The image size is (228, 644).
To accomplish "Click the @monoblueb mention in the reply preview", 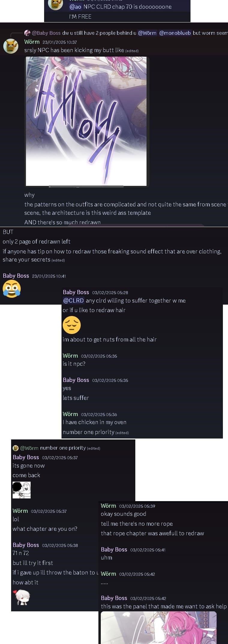I will (175, 33).
